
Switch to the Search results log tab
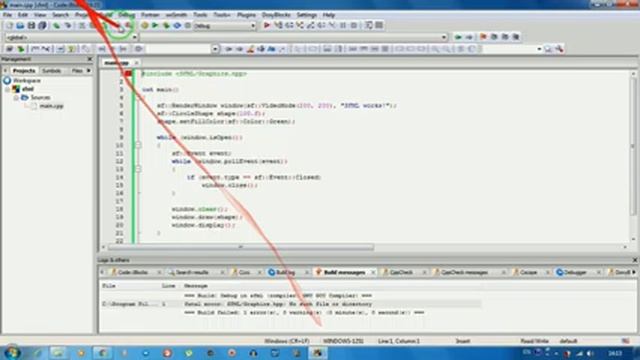pos(192,272)
